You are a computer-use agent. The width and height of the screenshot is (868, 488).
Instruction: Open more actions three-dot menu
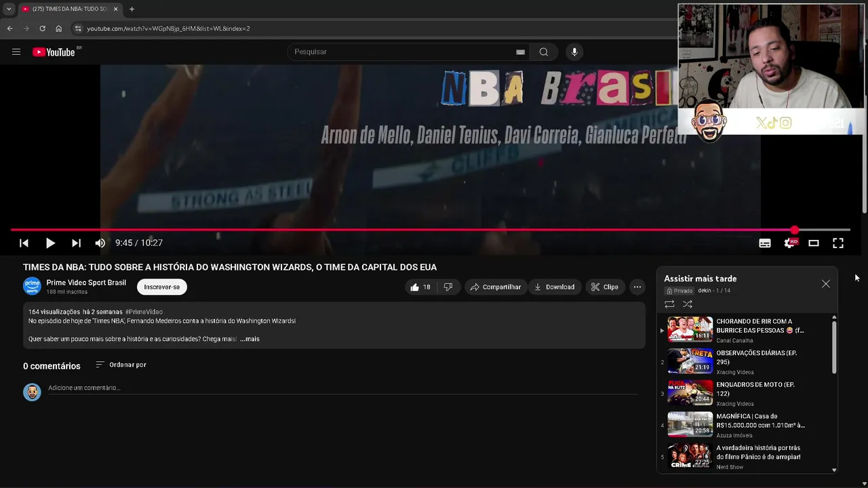pos(637,287)
